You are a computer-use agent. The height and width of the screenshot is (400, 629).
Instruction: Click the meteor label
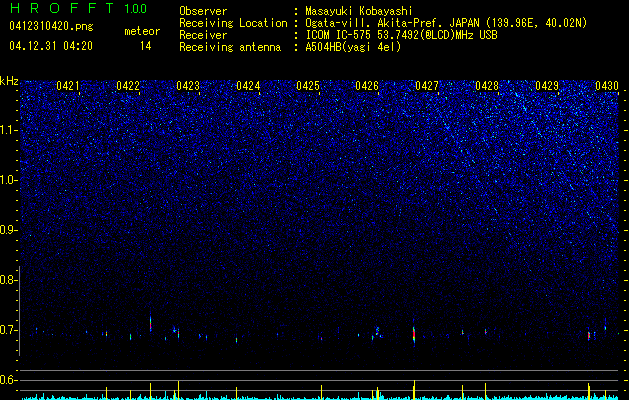142,31
